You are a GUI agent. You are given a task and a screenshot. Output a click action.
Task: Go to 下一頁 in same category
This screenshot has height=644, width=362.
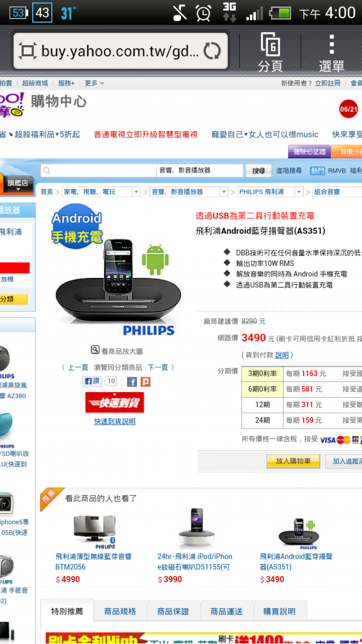coord(158,367)
